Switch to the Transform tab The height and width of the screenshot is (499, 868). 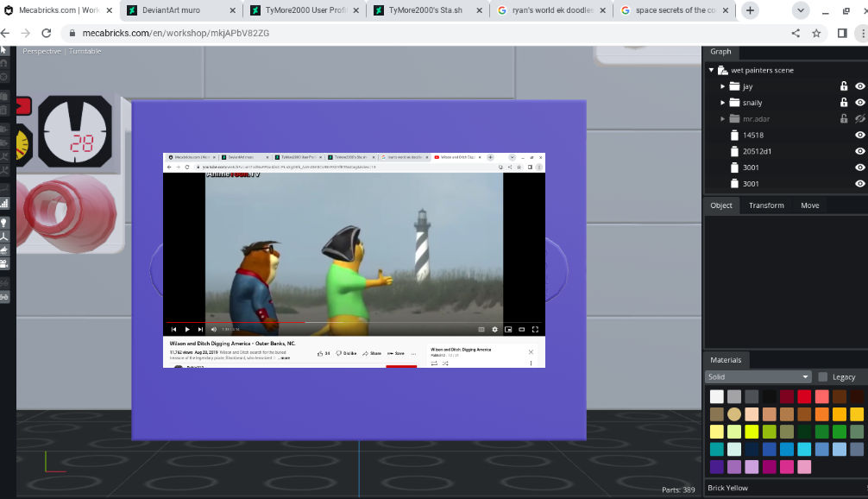coord(766,205)
